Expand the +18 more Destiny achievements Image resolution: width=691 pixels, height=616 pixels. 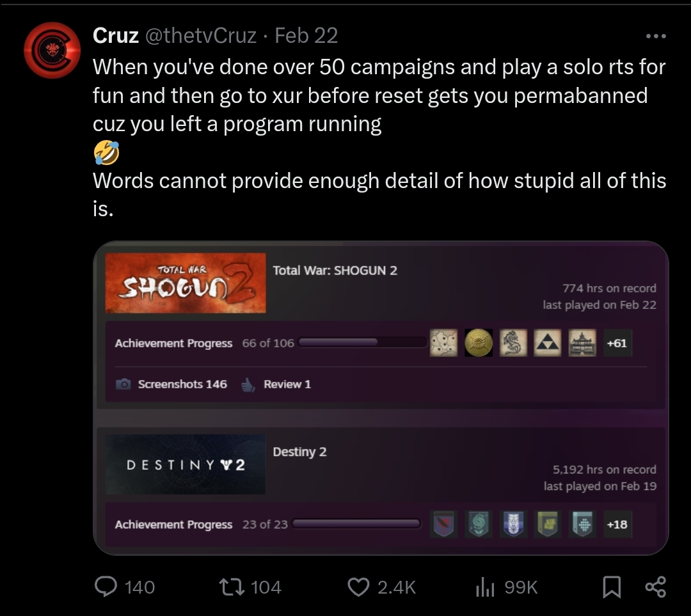coord(617,525)
